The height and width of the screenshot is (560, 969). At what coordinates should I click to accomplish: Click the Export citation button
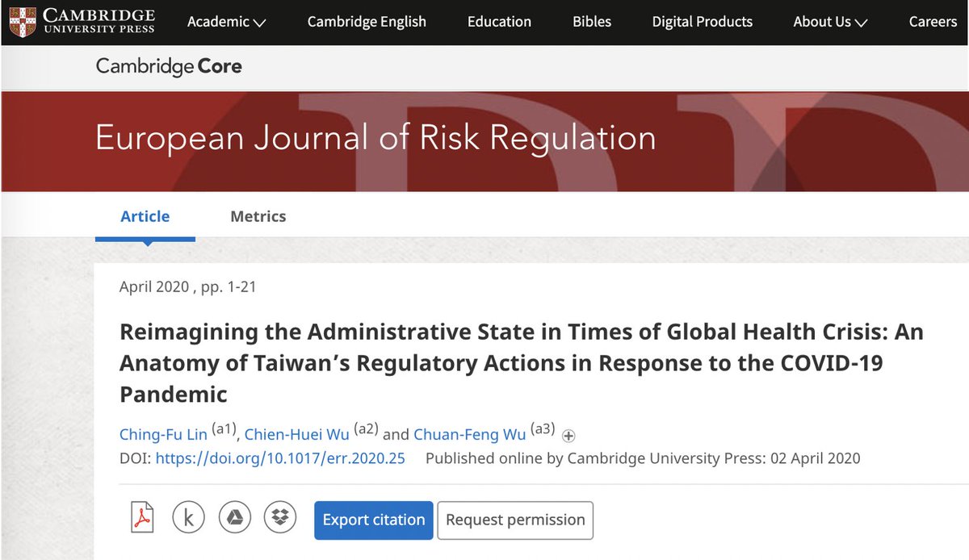point(373,520)
